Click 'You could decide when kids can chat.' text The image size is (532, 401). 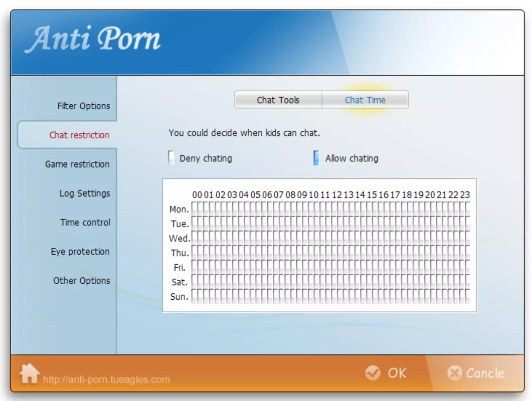click(x=244, y=133)
